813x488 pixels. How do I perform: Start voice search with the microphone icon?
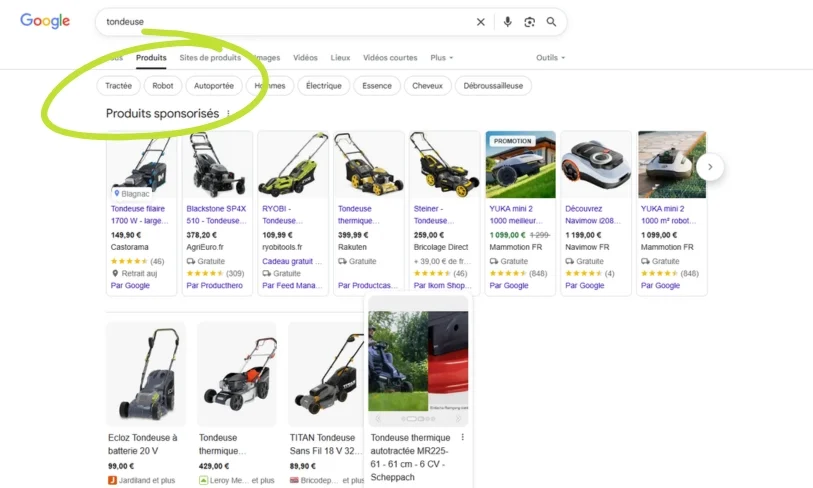click(508, 22)
